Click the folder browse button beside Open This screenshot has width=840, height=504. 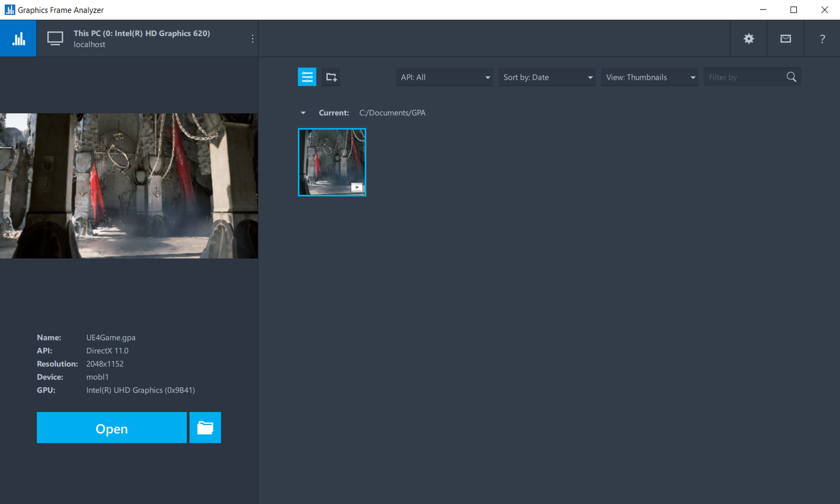(205, 428)
